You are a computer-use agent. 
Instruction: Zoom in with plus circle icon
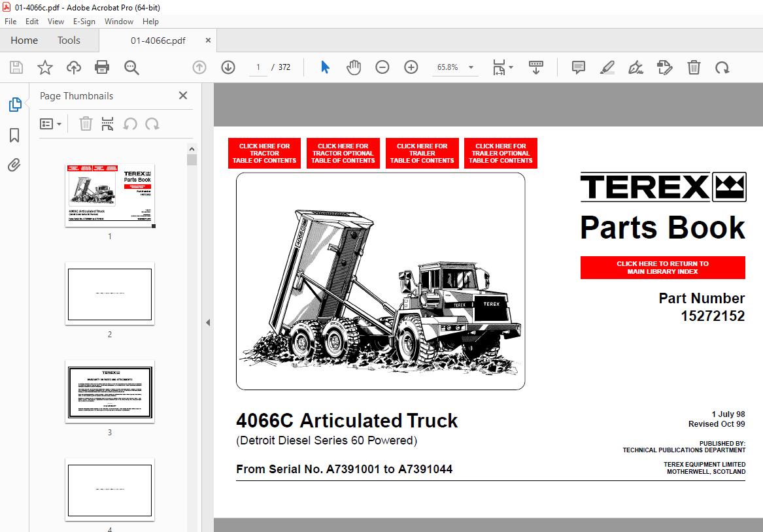point(411,67)
